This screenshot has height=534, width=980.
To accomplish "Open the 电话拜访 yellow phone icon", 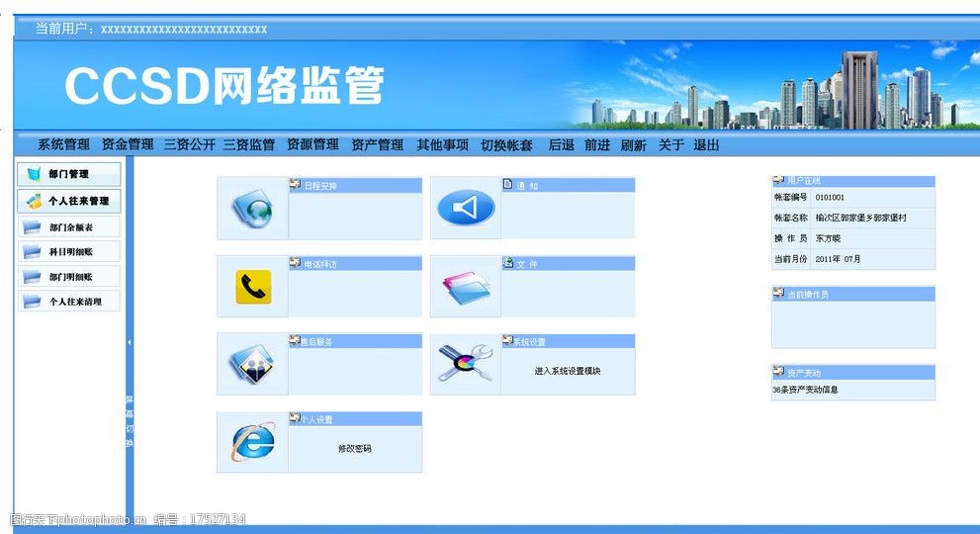I will (253, 287).
